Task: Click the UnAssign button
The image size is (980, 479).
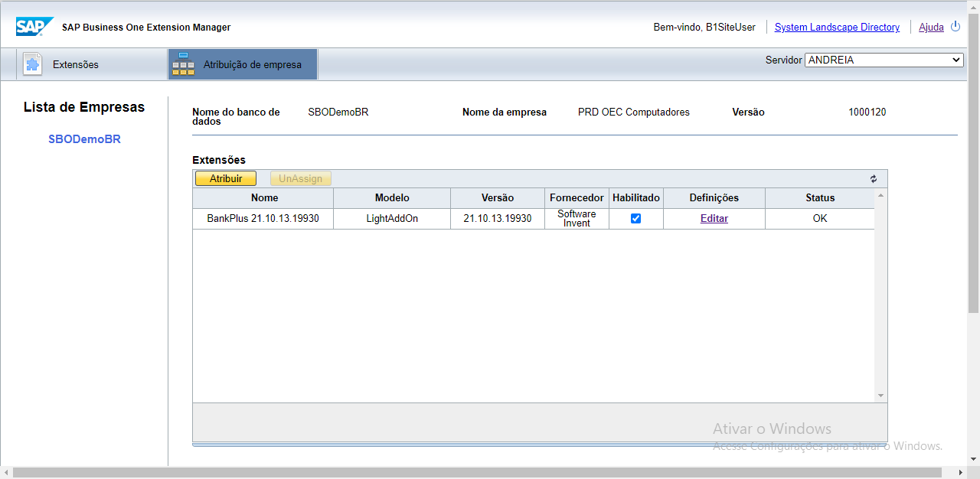Action: tap(301, 178)
